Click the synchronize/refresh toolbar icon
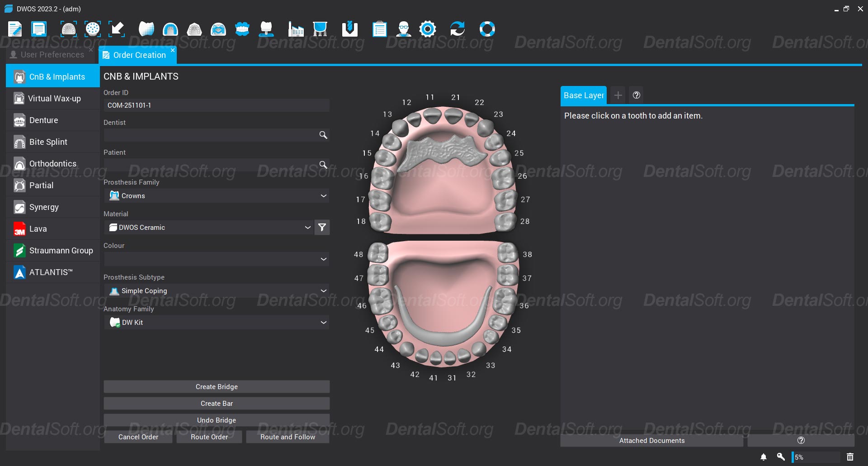This screenshot has width=868, height=466. pos(458,29)
